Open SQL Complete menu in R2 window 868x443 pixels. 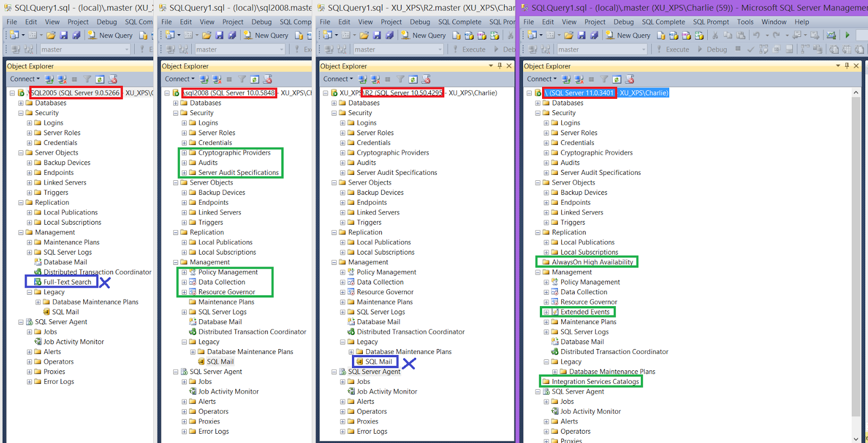[460, 22]
